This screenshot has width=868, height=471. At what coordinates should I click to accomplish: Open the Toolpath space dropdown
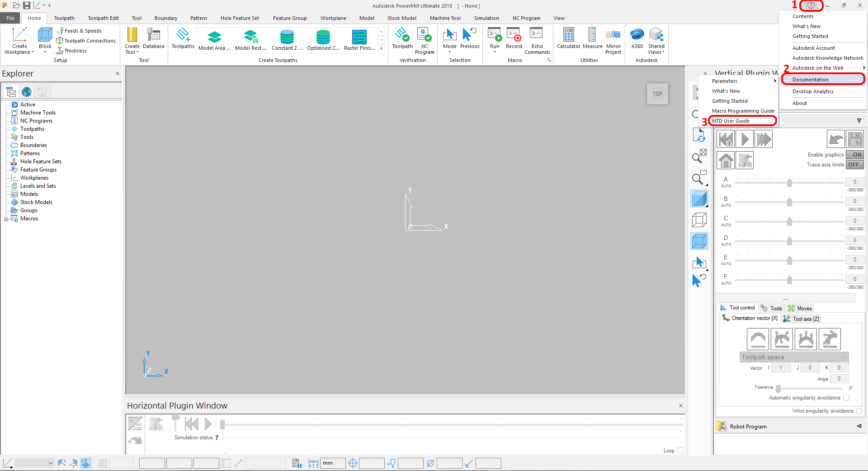794,357
